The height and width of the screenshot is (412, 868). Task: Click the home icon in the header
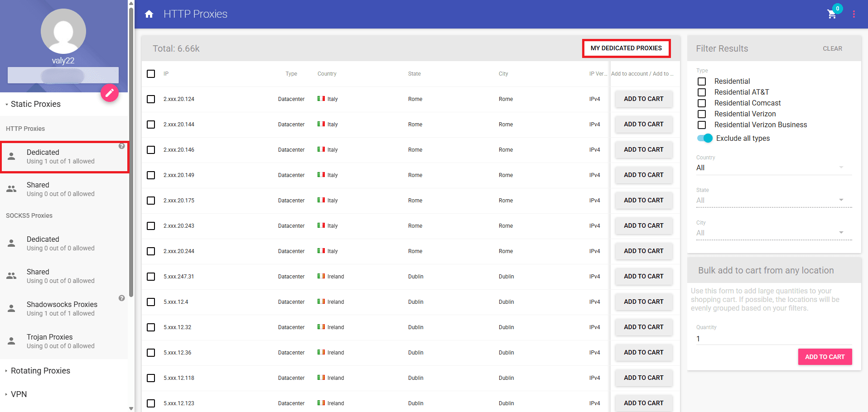click(x=149, y=14)
